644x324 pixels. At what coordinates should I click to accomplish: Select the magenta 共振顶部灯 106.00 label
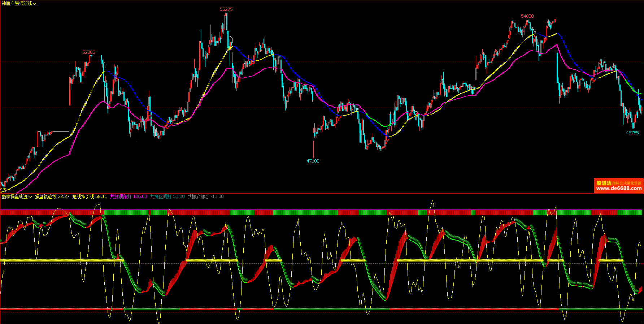(129, 196)
